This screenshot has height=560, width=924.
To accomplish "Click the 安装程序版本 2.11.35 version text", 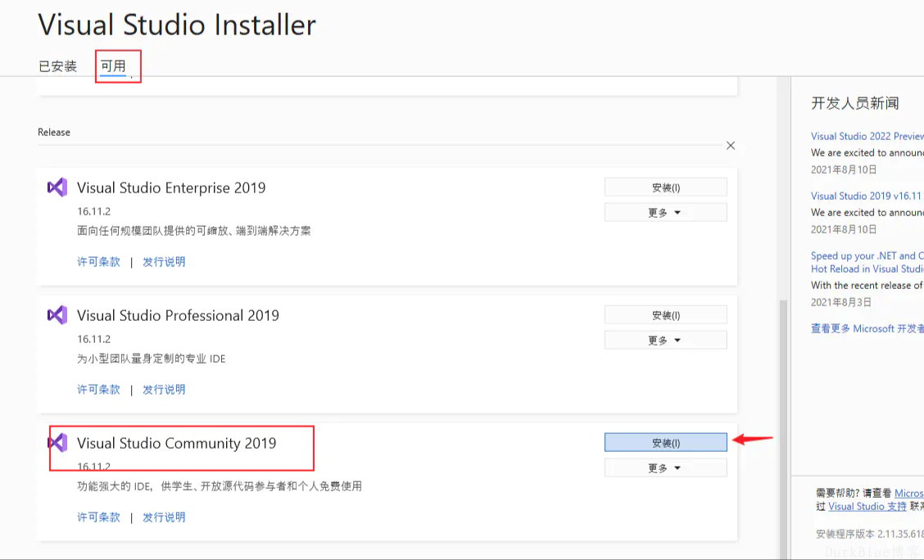I will point(870,534).
